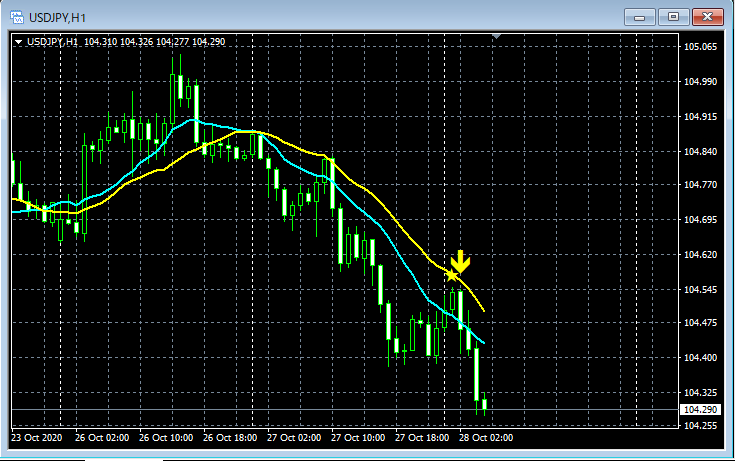The width and height of the screenshot is (735, 461).
Task: Click the 104.990 price scale label
Action: pos(700,82)
